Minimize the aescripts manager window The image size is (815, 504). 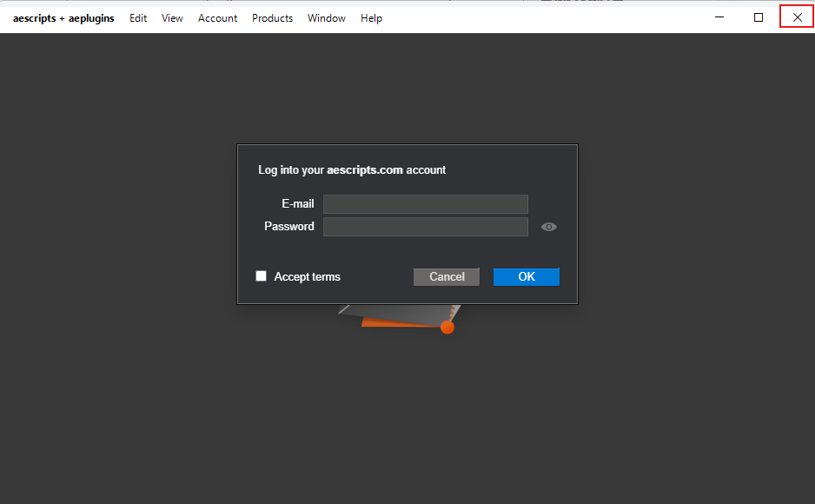719,16
